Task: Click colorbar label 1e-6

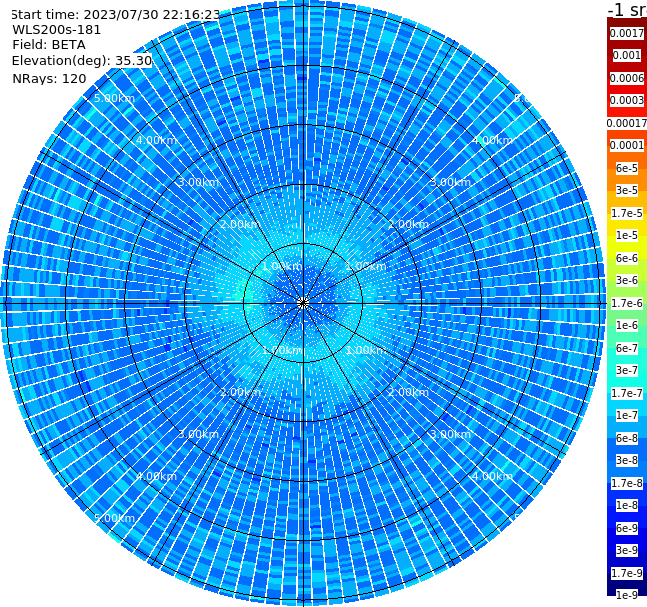Action: [x=627, y=325]
